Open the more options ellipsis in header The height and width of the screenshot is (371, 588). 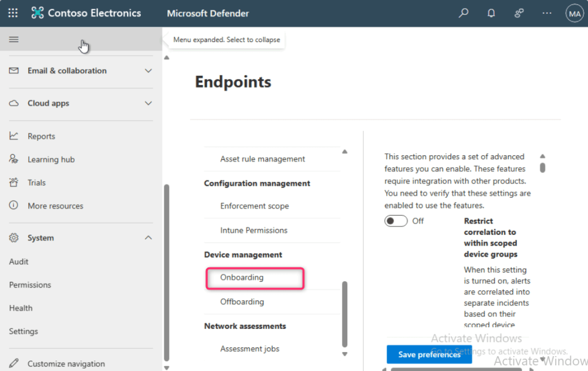[547, 13]
